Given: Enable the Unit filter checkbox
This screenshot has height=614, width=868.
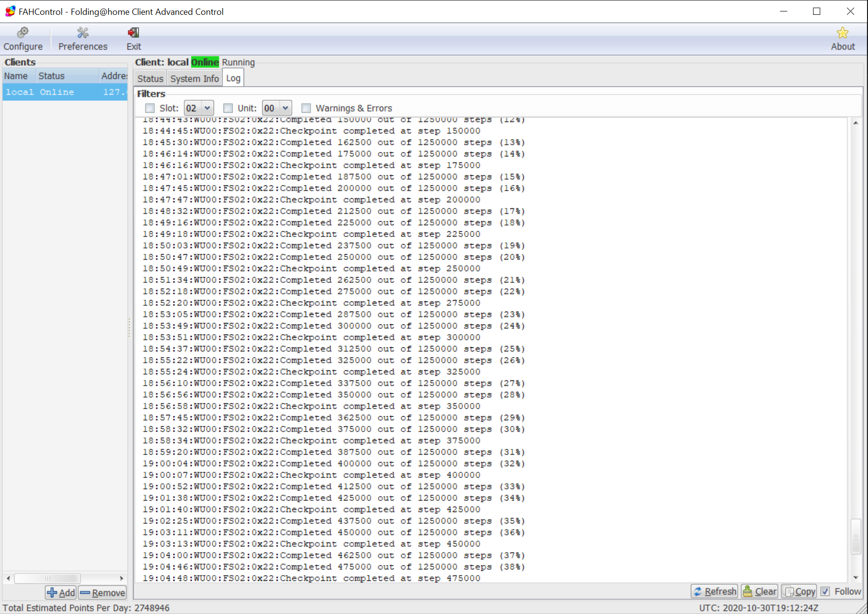Looking at the screenshot, I should tap(228, 108).
